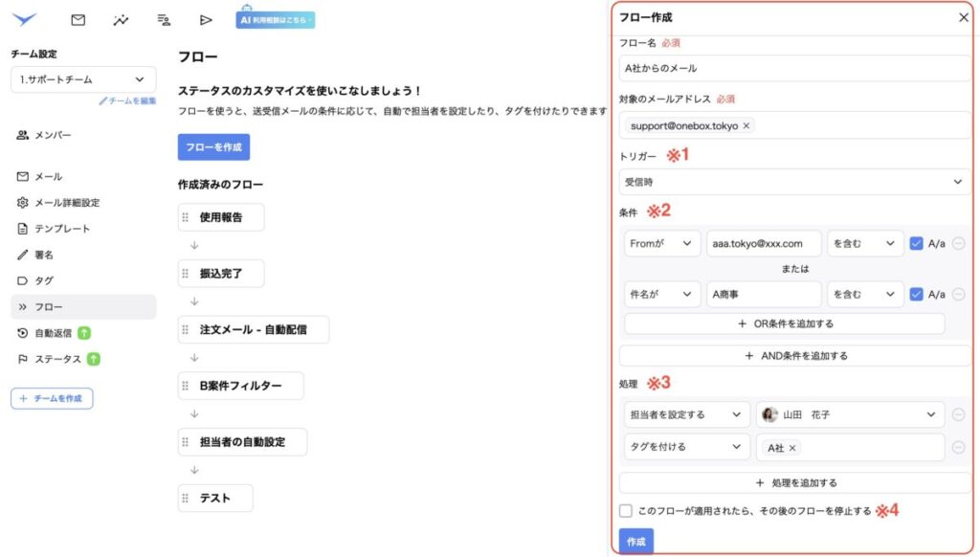The width and height of the screenshot is (980, 557).
Task: Expand the 1.サポートチーム team selector
Action: click(x=83, y=80)
